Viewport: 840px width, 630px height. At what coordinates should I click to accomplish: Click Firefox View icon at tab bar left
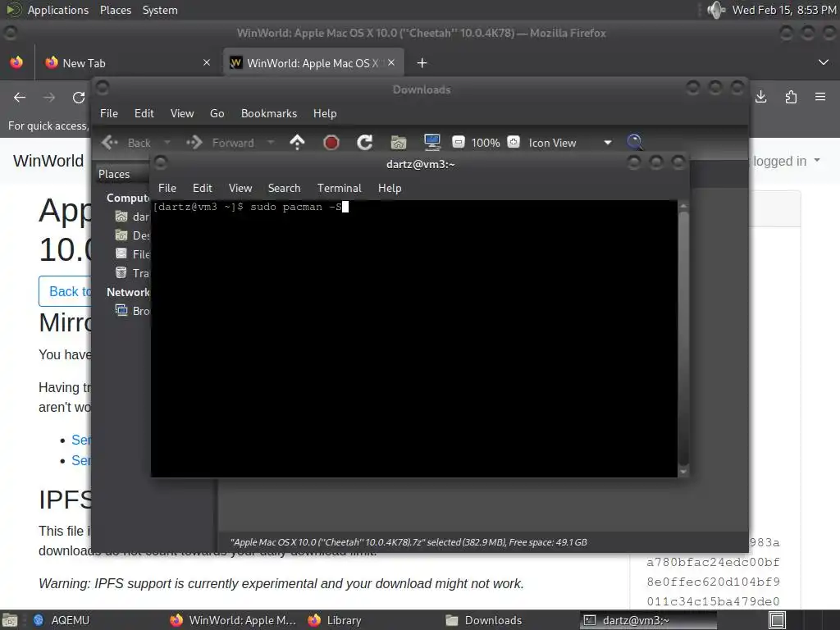(16, 62)
